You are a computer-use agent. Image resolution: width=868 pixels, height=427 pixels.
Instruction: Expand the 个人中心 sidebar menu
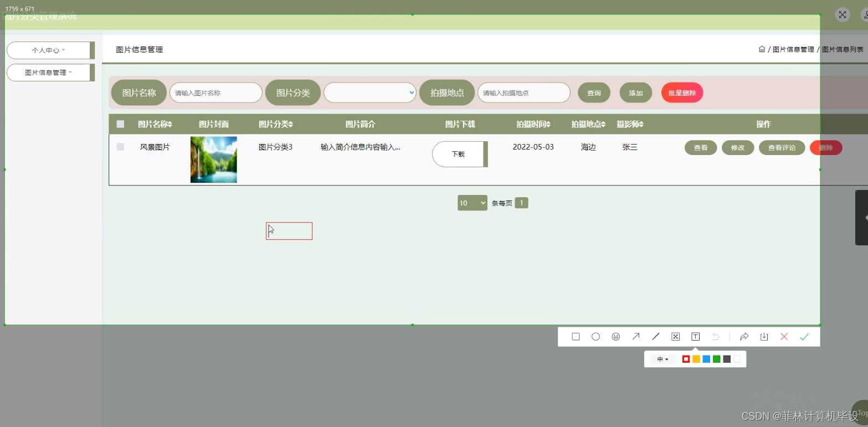click(49, 50)
